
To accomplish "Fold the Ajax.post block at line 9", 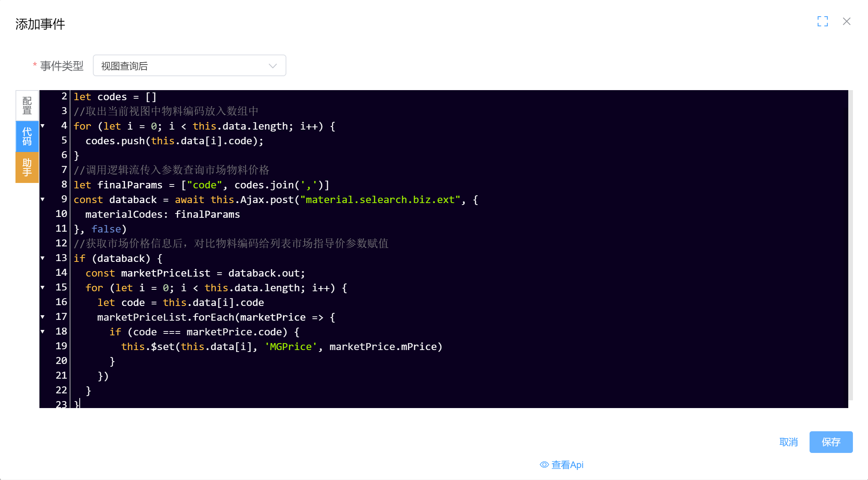I will point(43,199).
